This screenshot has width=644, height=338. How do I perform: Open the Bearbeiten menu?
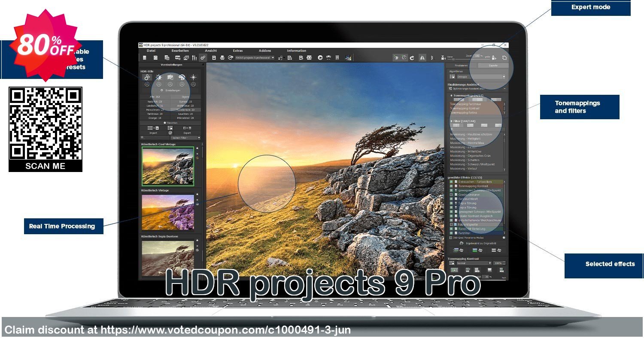click(180, 51)
